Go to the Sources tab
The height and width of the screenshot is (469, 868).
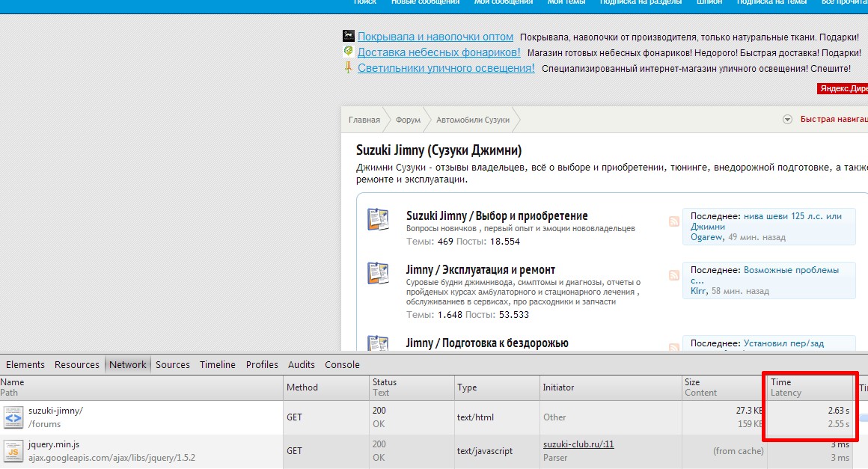(x=173, y=364)
